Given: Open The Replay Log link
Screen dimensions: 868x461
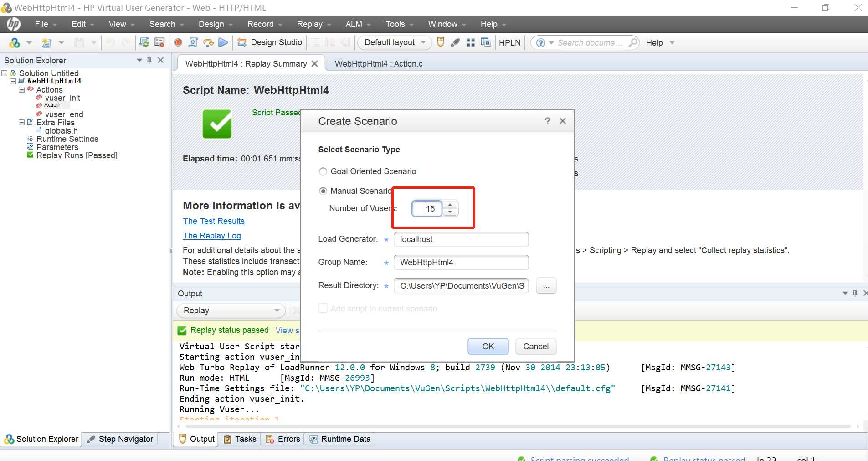Looking at the screenshot, I should pos(212,236).
